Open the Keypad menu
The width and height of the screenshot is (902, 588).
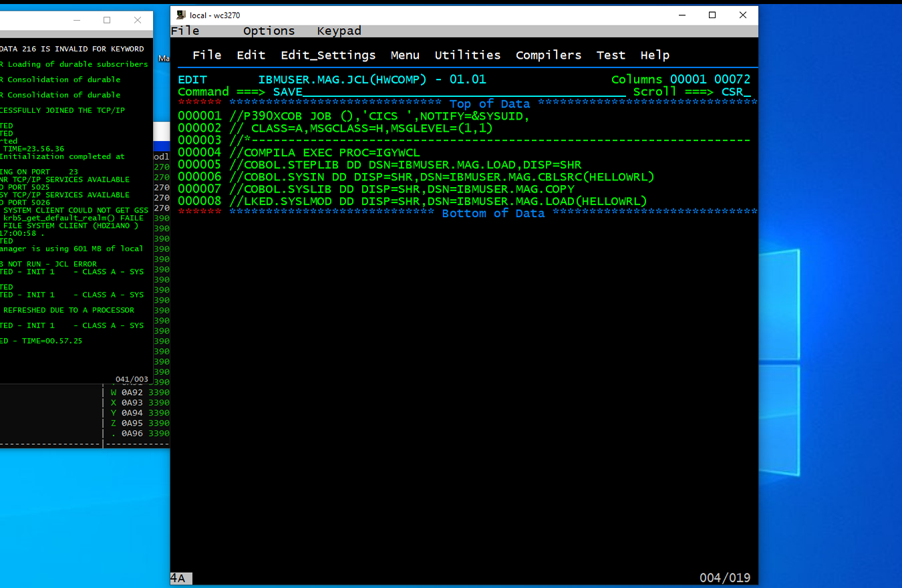(339, 31)
